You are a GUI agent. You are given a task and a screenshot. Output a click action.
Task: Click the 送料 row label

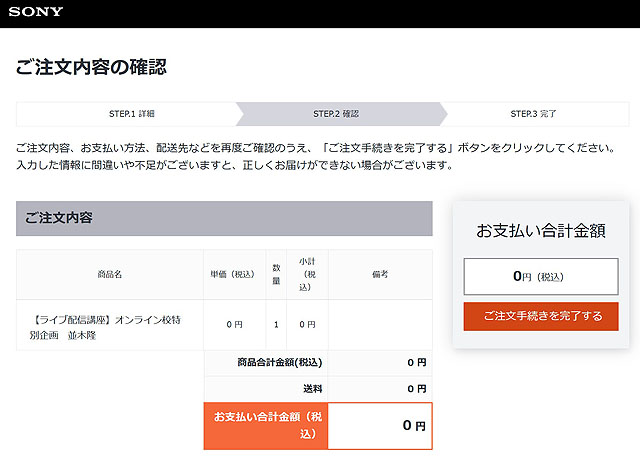[x=312, y=388]
